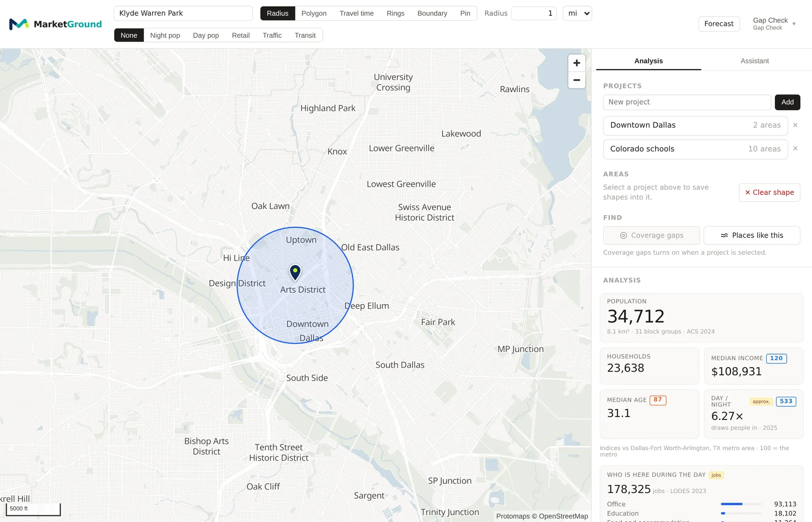Click the Forecast button
The height and width of the screenshot is (522, 812).
pyautogui.click(x=719, y=24)
